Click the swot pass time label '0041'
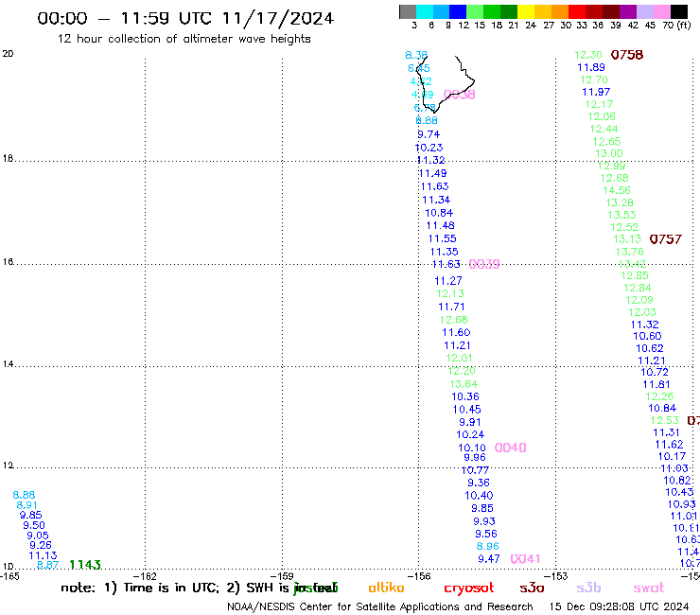700x615 pixels. tap(525, 559)
